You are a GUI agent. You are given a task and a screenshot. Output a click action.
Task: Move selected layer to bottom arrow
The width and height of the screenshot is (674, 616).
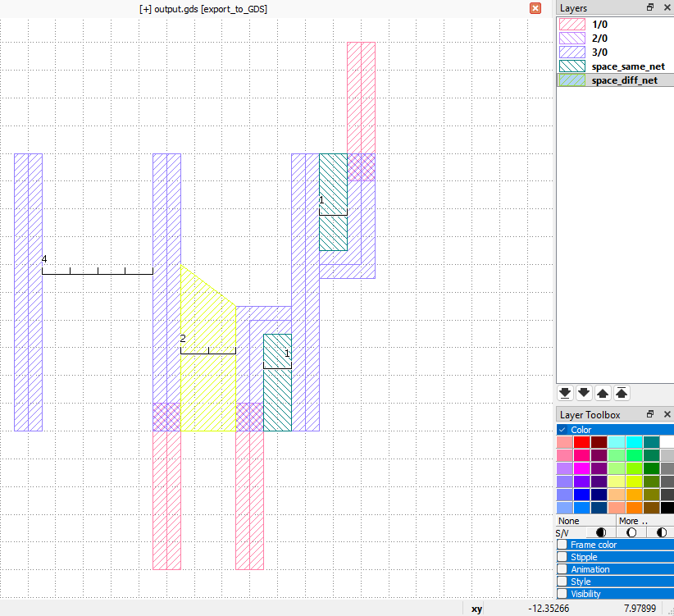pos(565,393)
